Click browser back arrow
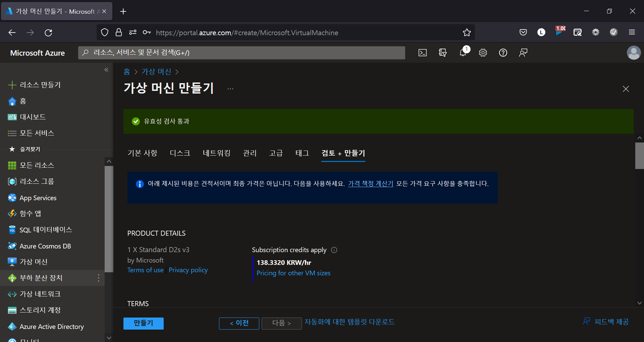644x342 pixels. click(12, 32)
